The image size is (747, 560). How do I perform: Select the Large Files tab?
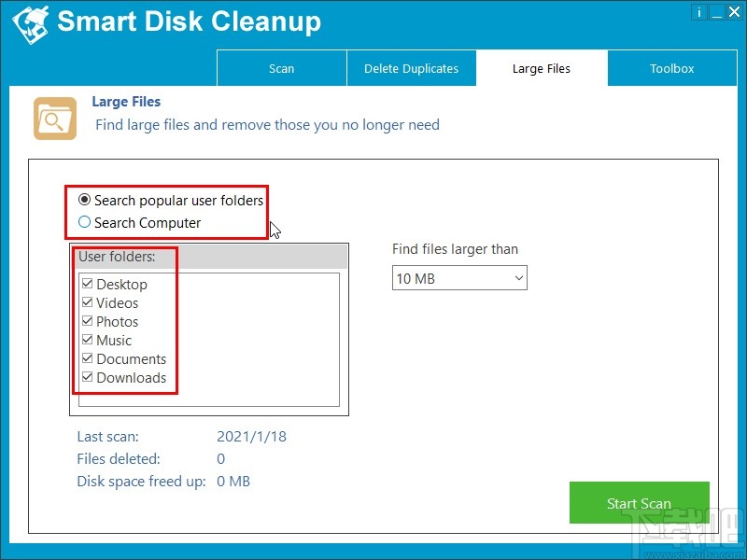542,68
